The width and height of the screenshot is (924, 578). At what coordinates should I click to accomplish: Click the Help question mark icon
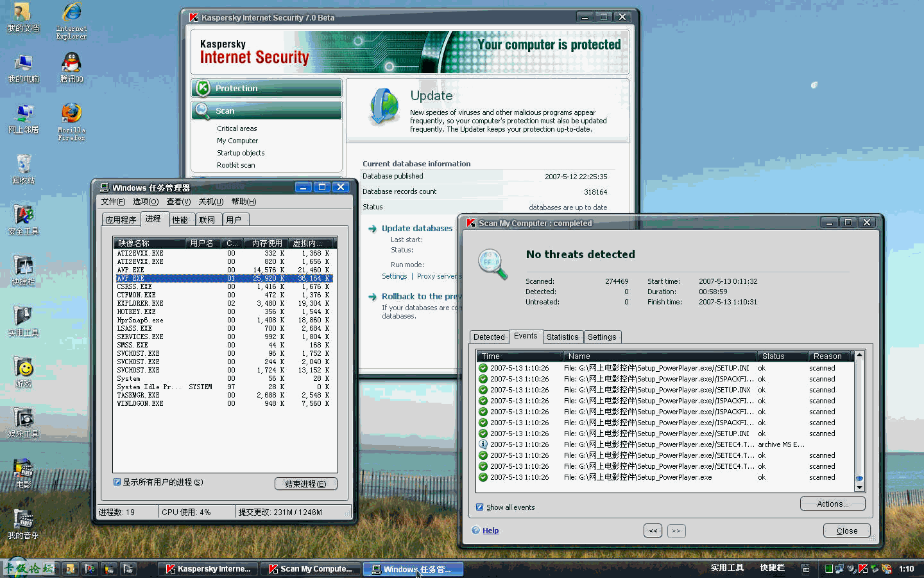point(475,530)
